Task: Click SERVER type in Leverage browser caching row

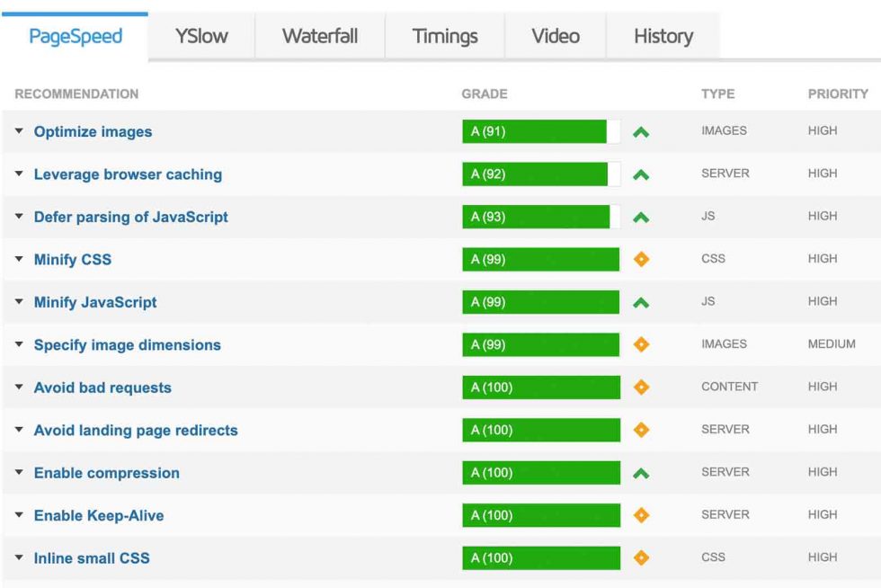Action: point(725,174)
